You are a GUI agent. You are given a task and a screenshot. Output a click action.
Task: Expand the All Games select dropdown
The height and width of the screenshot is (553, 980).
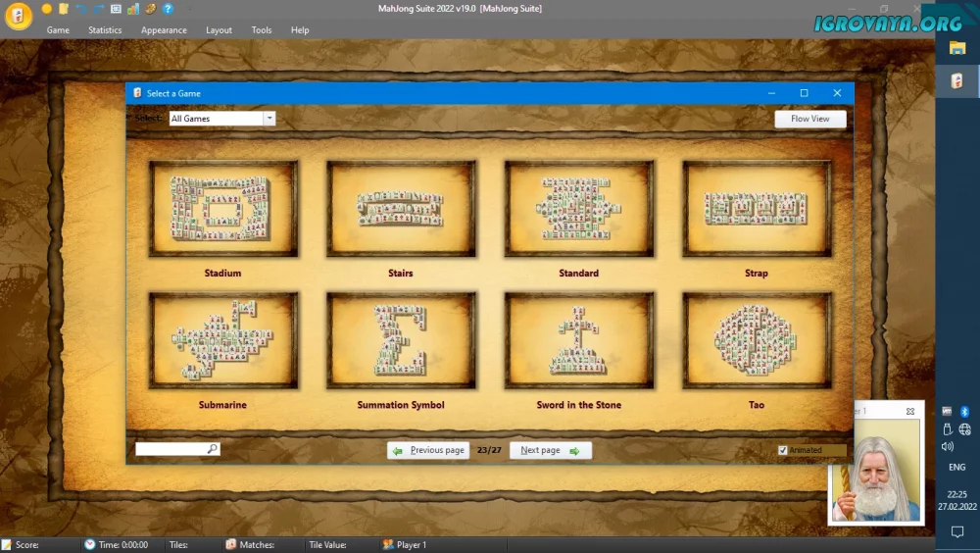(x=269, y=119)
